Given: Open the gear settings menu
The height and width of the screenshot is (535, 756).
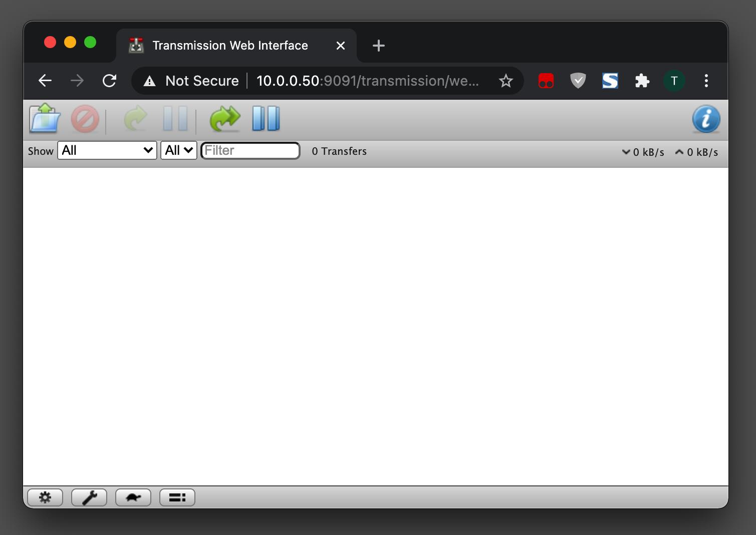Looking at the screenshot, I should [x=45, y=497].
